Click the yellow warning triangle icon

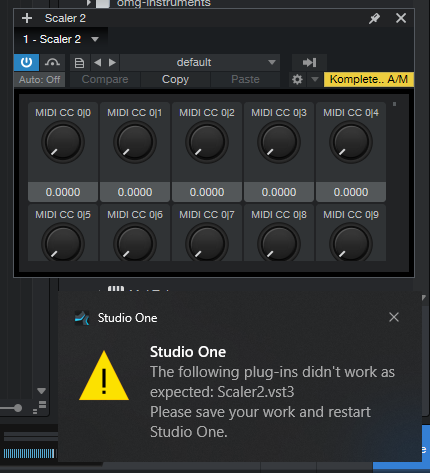click(104, 376)
